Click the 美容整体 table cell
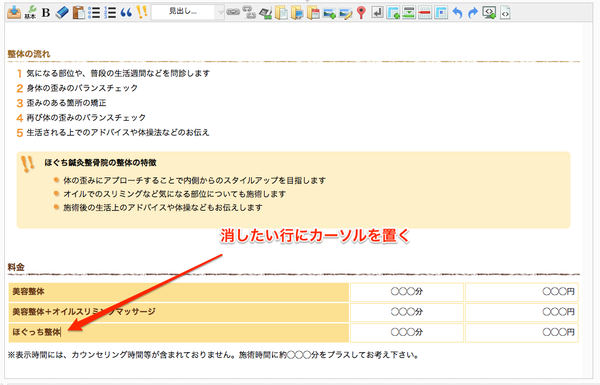The image size is (600, 385). point(179,292)
